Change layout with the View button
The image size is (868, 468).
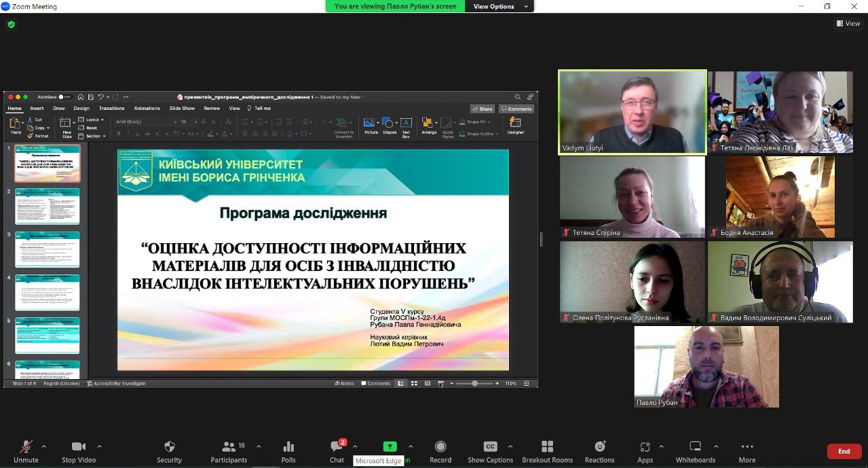point(848,23)
